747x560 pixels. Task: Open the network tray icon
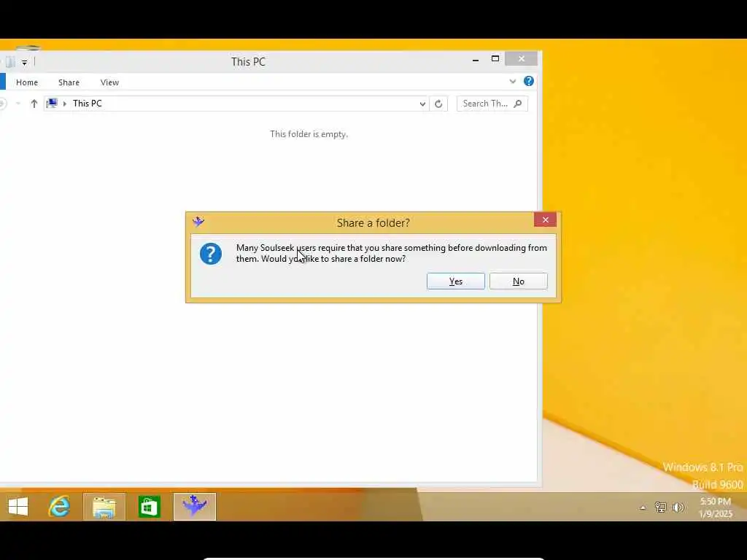click(660, 507)
